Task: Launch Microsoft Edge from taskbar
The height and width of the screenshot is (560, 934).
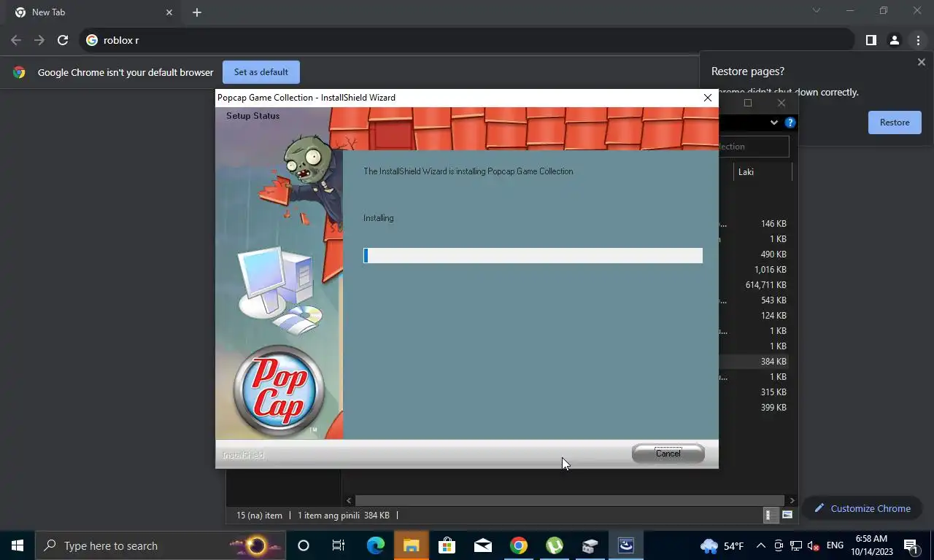Action: (375, 545)
